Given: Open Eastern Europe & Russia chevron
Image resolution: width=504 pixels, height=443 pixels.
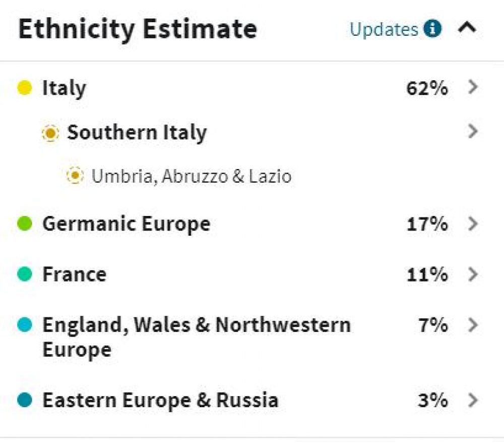Looking at the screenshot, I should pos(473,400).
